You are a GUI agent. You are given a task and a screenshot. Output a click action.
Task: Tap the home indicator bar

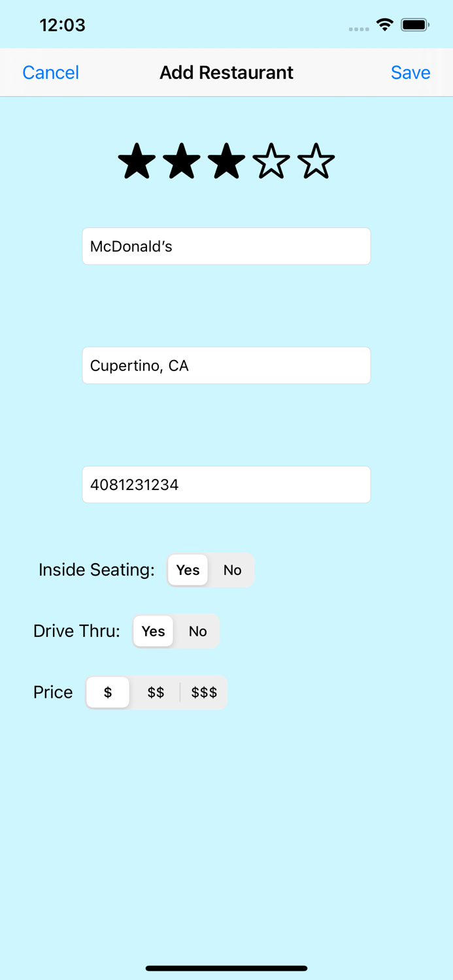tap(226, 968)
